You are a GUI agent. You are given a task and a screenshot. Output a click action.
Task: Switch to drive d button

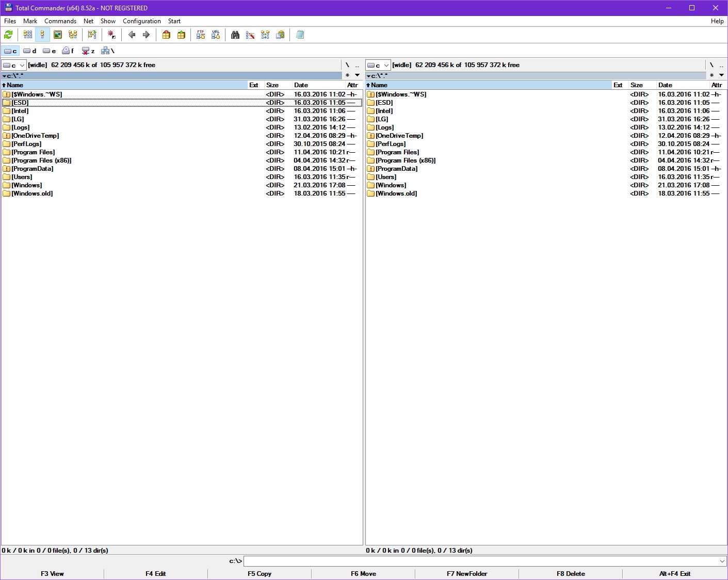tap(30, 51)
